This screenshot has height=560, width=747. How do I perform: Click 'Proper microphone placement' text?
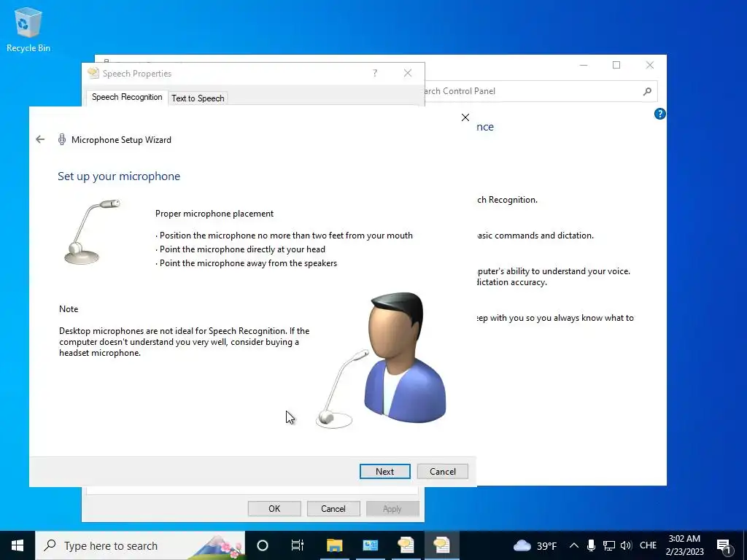[214, 214]
